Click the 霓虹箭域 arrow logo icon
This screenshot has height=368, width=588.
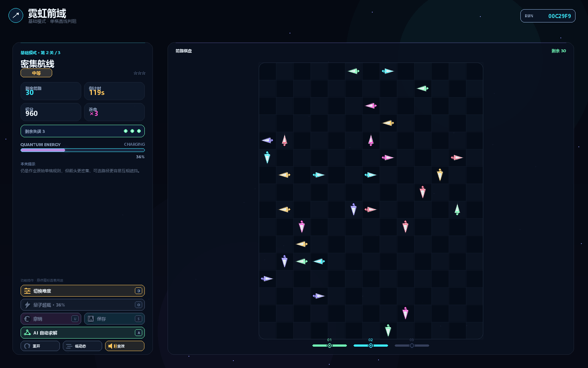tap(16, 15)
